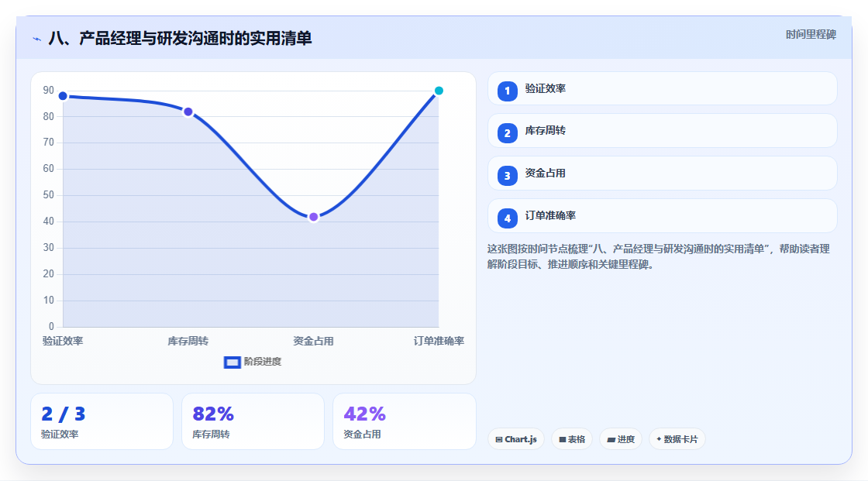Click the y-axis value 90
The height and width of the screenshot is (481, 868).
(x=49, y=90)
